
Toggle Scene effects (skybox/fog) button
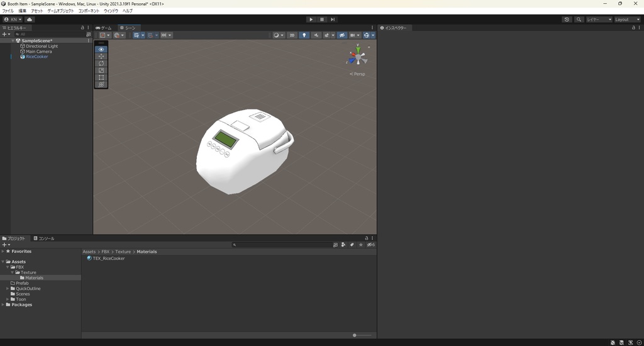pos(326,35)
